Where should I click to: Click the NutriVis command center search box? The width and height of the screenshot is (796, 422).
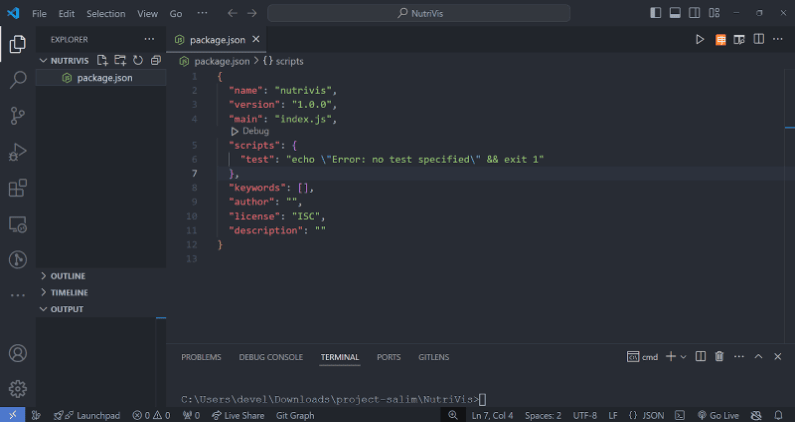419,13
